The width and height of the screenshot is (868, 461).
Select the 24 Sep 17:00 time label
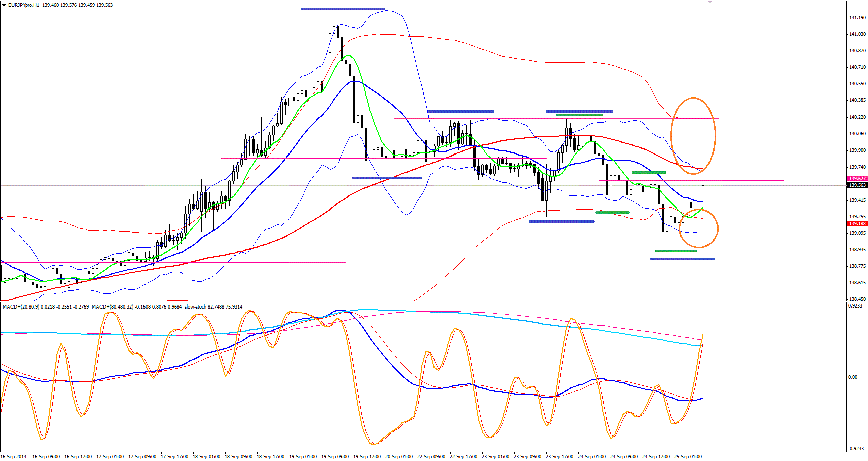coord(656,457)
